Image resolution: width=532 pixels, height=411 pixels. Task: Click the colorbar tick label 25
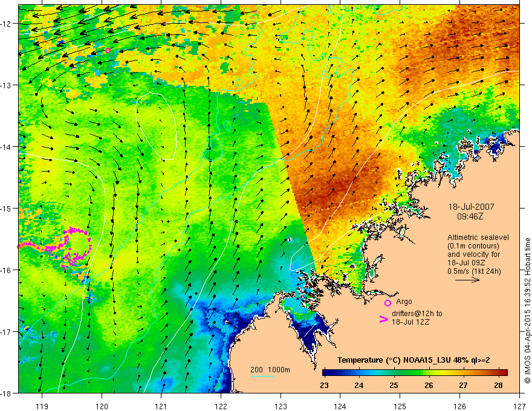(394, 385)
